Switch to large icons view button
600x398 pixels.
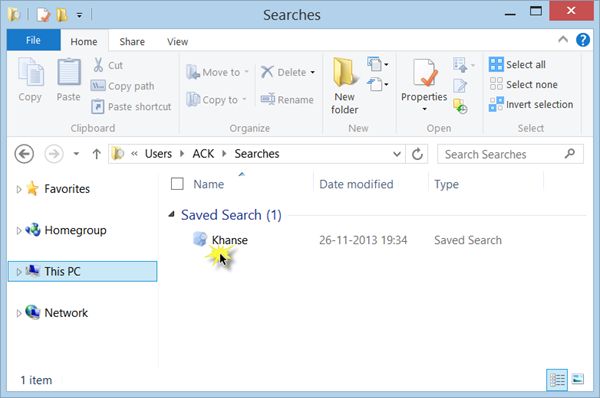(x=577, y=379)
